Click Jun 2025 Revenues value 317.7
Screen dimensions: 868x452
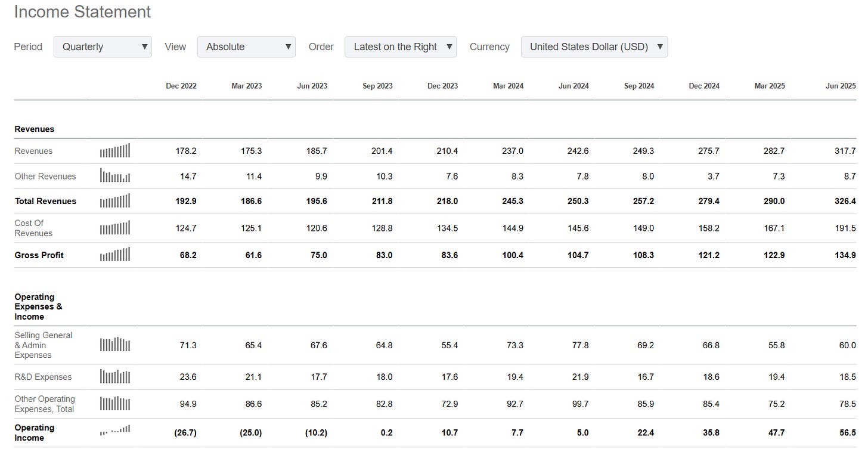coord(845,151)
